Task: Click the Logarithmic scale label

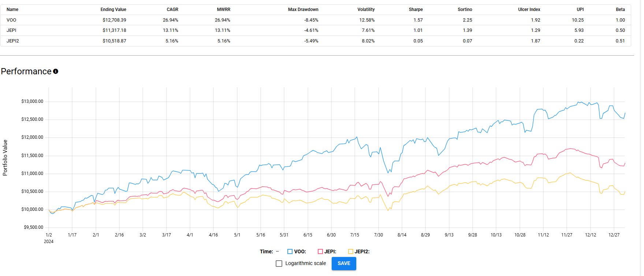Action: coord(306,264)
